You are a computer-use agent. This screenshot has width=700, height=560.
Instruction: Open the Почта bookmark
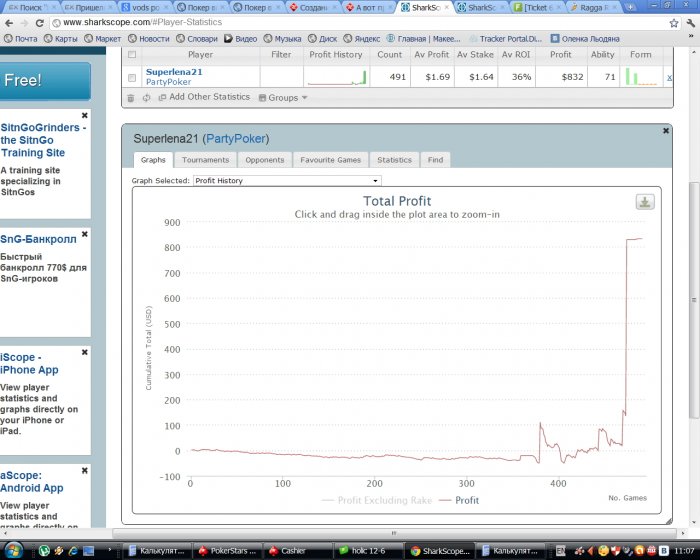(x=20, y=39)
